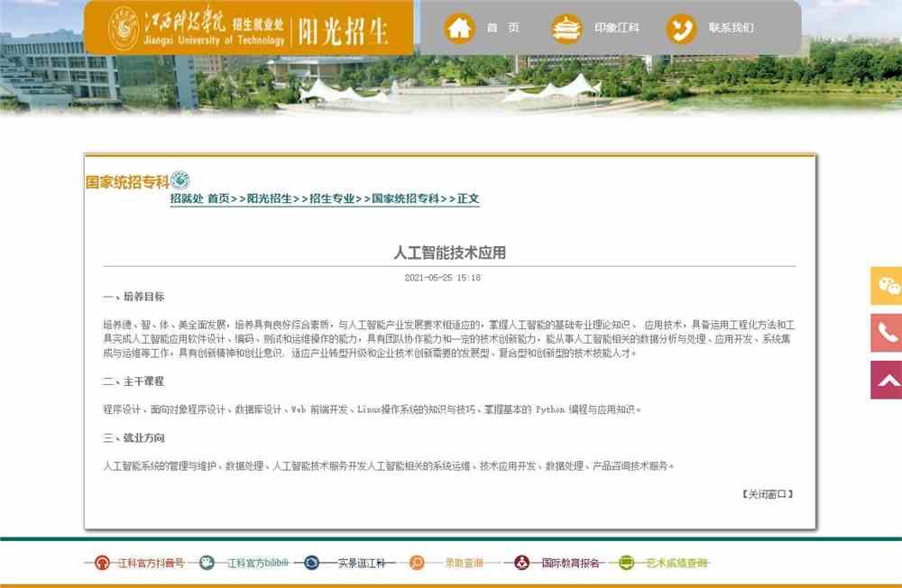Open the WeChat floating sidebar icon
This screenshot has width=902, height=588.
click(x=887, y=286)
